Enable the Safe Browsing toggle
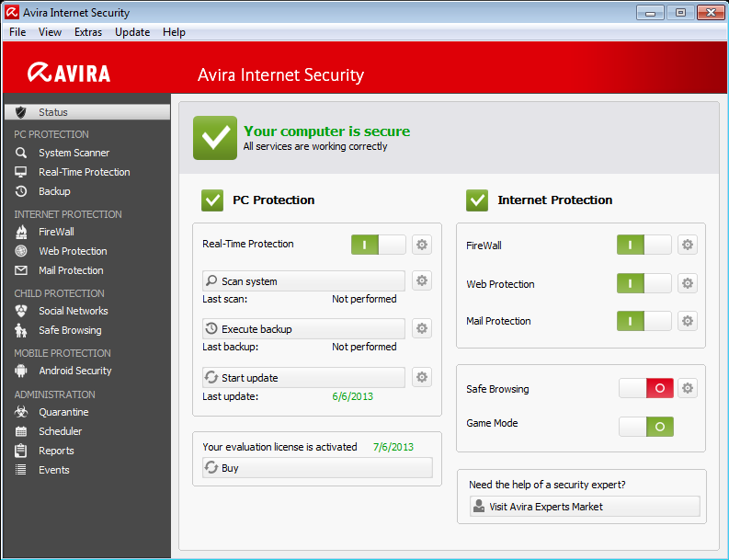 pos(645,388)
